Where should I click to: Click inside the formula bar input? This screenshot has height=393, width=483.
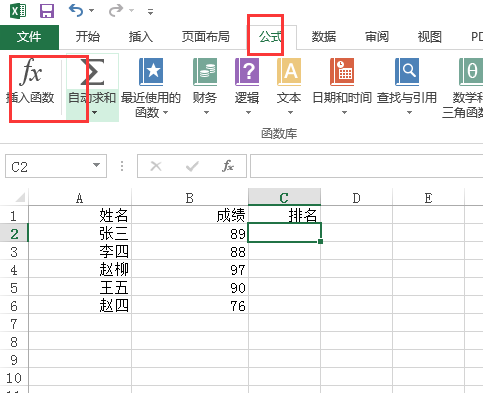[367, 166]
